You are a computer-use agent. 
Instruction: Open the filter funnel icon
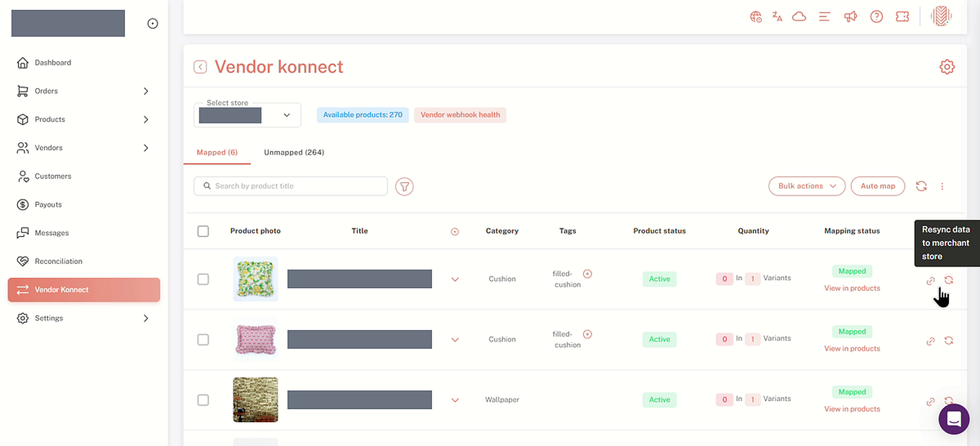pos(404,187)
